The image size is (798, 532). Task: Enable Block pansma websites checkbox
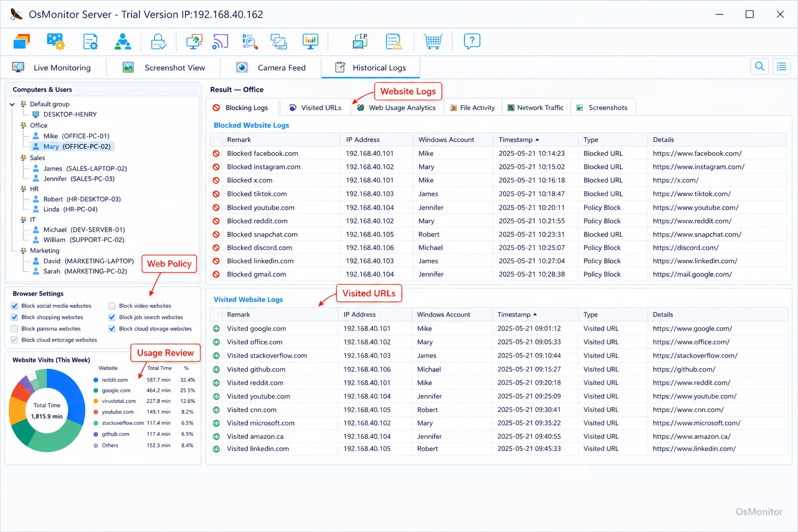[15, 329]
